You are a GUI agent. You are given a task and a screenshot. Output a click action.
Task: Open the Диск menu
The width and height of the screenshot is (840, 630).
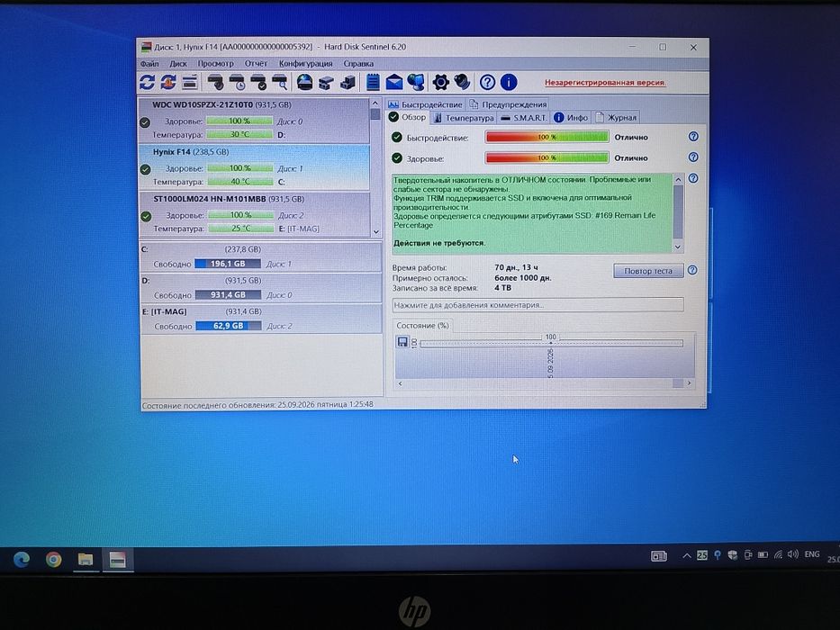click(x=178, y=64)
